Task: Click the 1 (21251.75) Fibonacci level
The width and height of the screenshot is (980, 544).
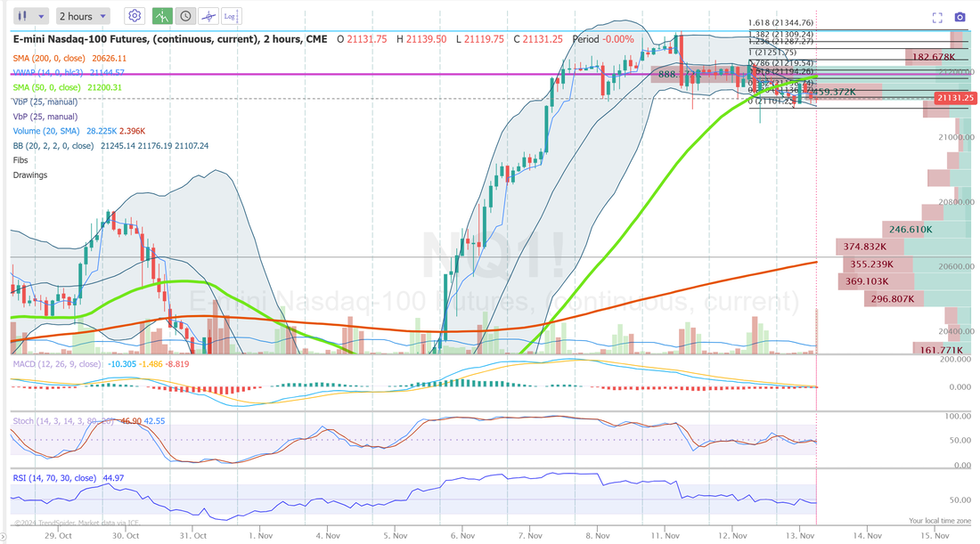Action: 772,53
